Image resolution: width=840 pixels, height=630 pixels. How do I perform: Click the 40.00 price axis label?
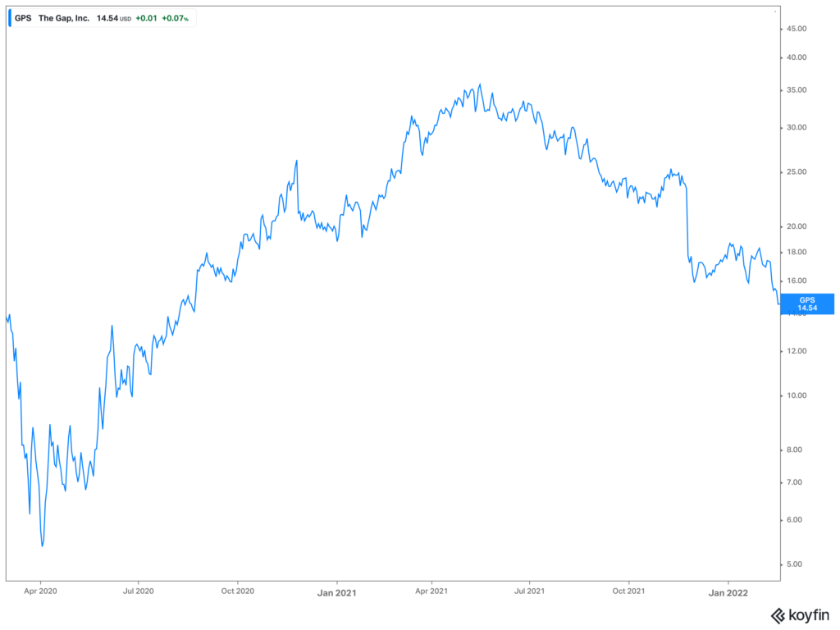pos(797,57)
